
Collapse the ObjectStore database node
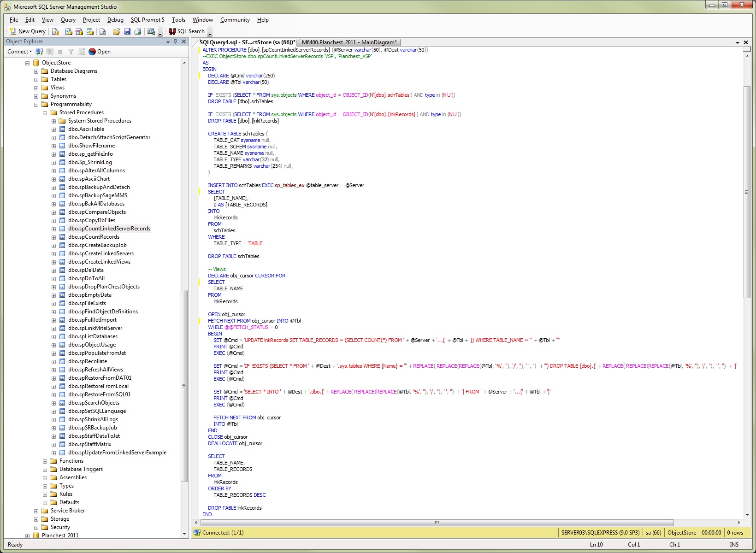27,63
